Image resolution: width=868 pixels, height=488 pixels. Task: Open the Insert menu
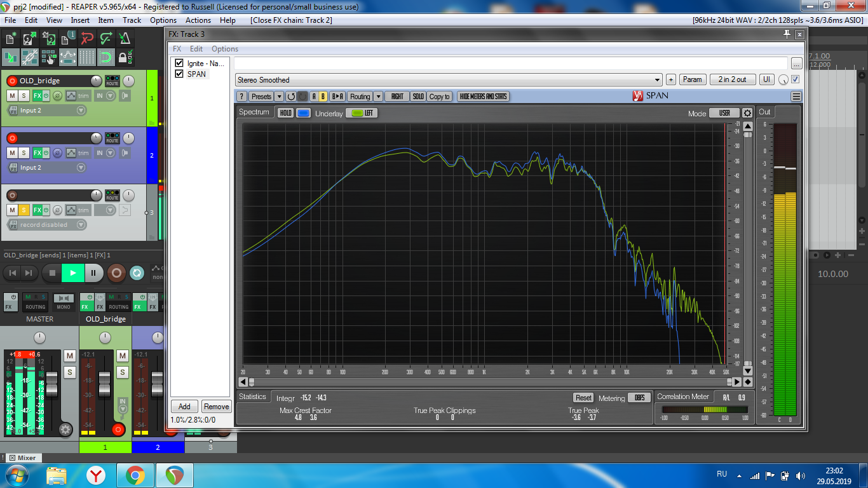pyautogui.click(x=80, y=20)
